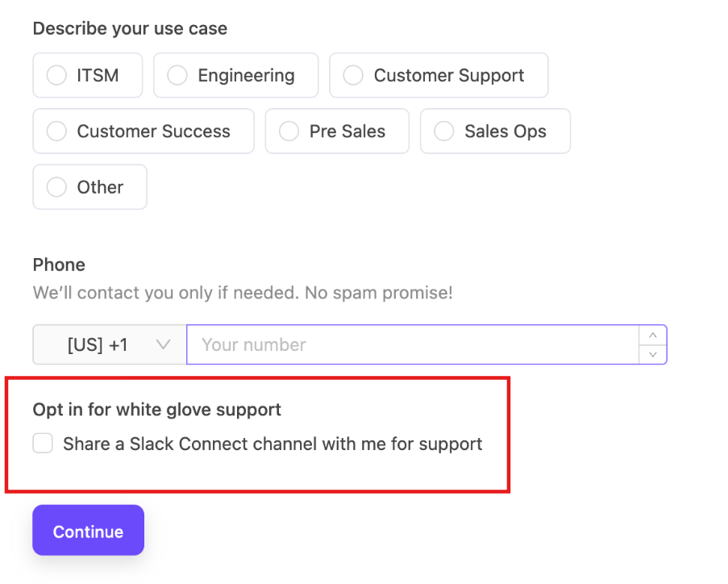This screenshot has height=584, width=728.
Task: Click the checkbox square for Slack Connect support
Action: (43, 443)
